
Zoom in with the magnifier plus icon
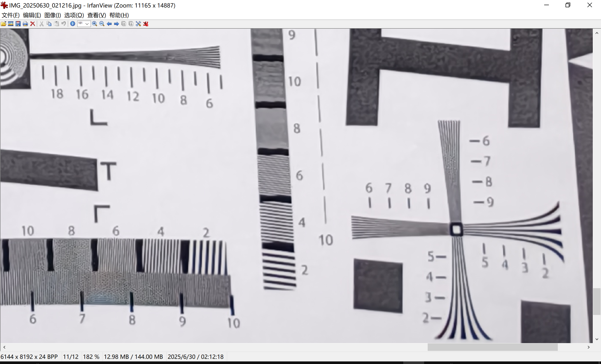click(x=95, y=24)
